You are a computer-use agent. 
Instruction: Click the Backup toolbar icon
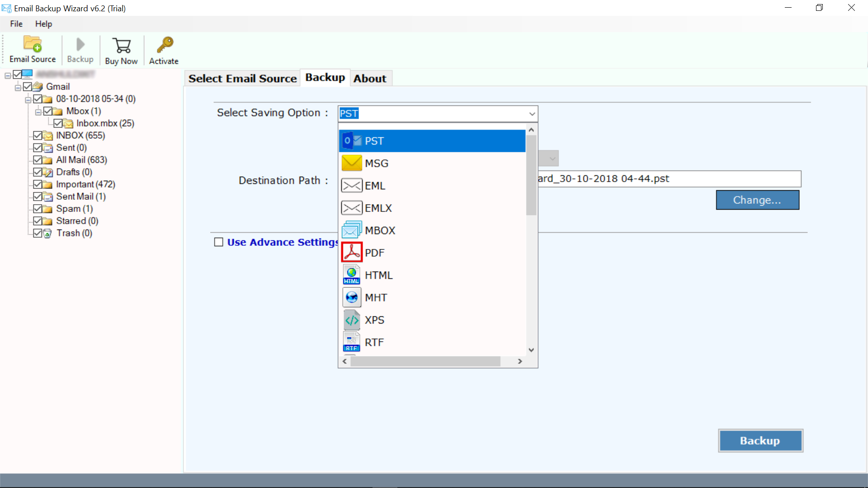pos(80,49)
